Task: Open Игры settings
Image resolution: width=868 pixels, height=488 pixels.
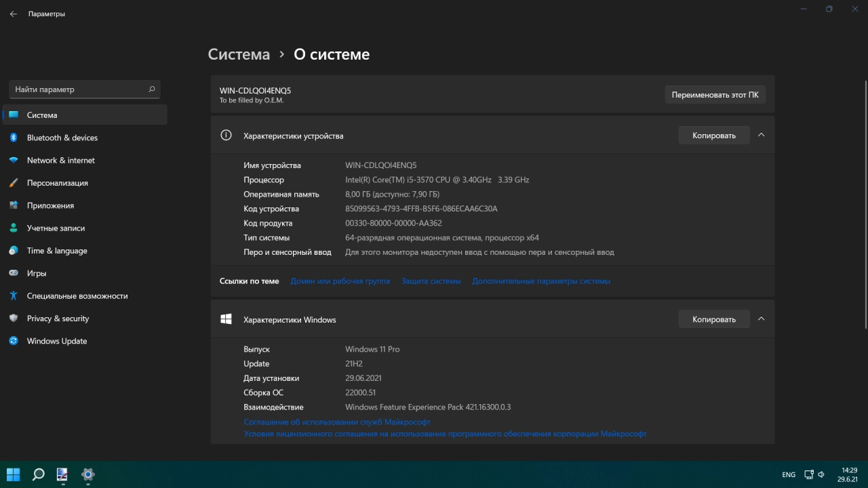Action: click(x=85, y=273)
